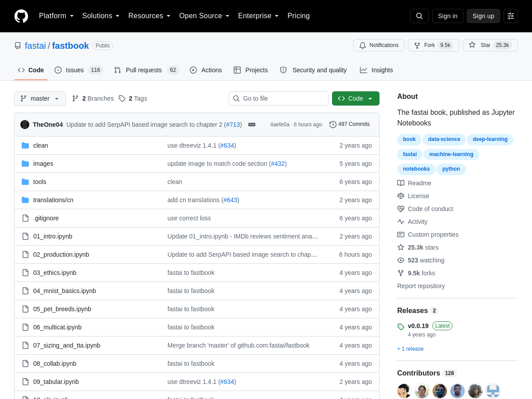
Task: Select the data-science topic tag
Action: tap(444, 139)
